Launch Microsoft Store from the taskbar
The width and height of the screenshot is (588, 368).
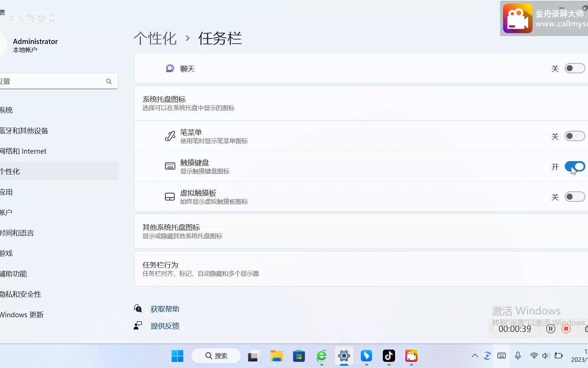tap(298, 356)
